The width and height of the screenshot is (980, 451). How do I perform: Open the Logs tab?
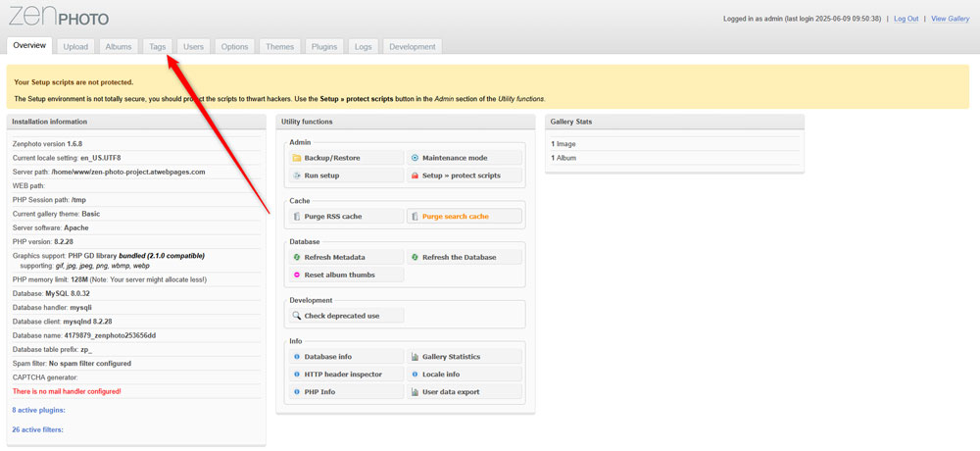364,47
